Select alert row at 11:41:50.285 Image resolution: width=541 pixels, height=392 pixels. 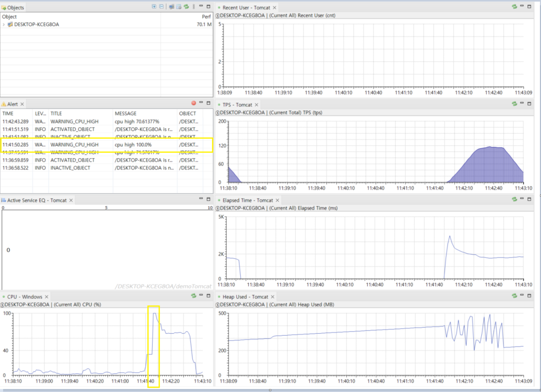pos(106,145)
